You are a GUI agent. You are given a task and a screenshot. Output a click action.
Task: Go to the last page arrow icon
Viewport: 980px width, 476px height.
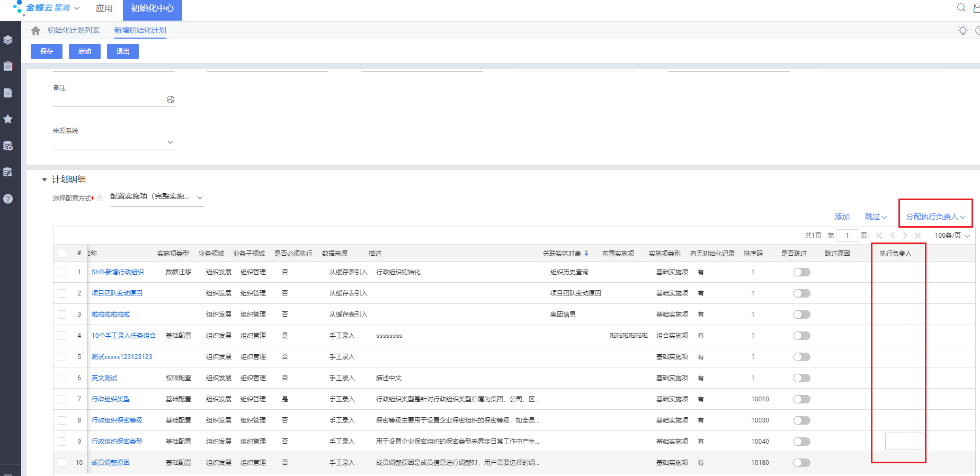pos(918,236)
